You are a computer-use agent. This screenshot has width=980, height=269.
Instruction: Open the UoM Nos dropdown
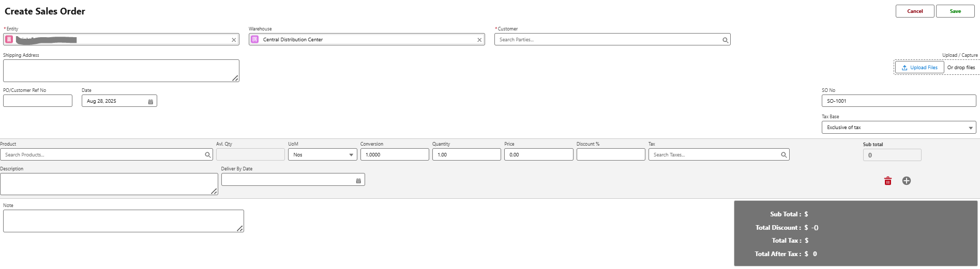322,154
